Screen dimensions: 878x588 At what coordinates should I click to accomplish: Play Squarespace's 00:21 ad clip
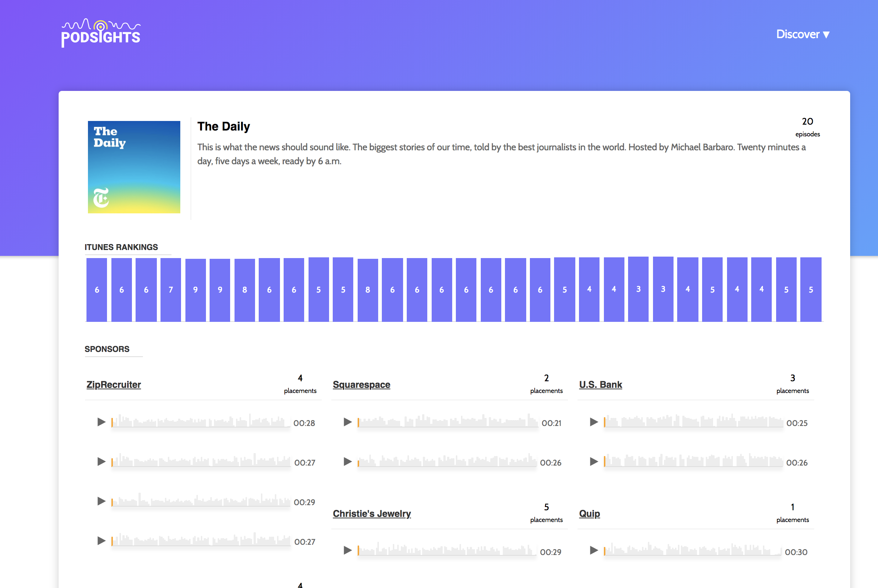pos(347,422)
